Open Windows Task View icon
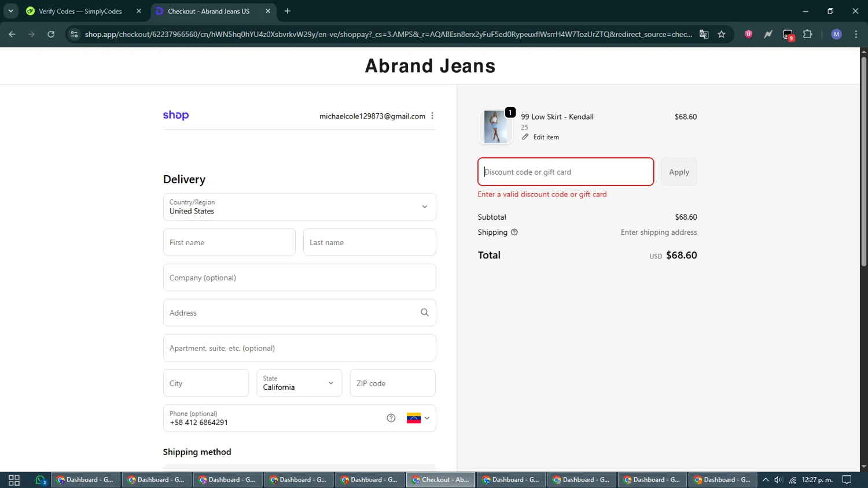This screenshot has width=868, height=488. click(x=14, y=480)
